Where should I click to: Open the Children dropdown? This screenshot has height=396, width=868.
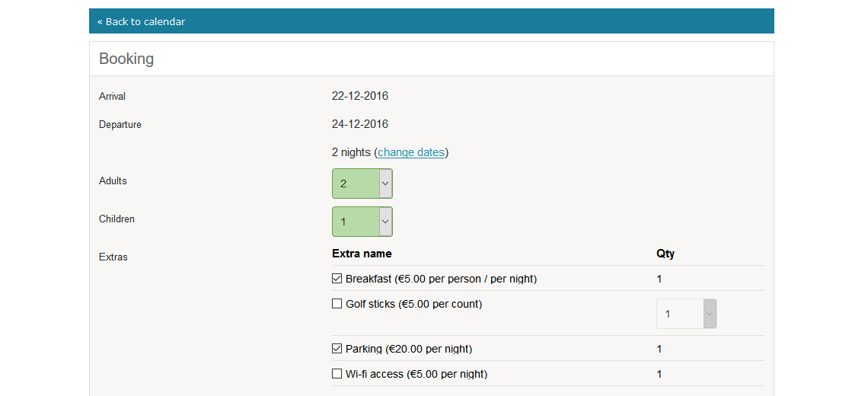click(362, 222)
